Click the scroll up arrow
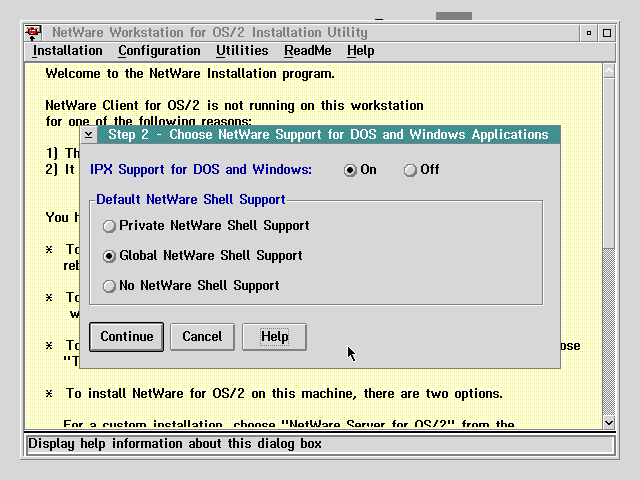This screenshot has height=480, width=640. click(609, 71)
